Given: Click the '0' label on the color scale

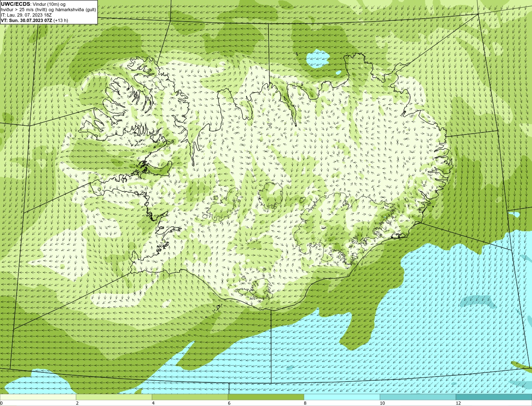Looking at the screenshot, I should (x=1, y=403).
